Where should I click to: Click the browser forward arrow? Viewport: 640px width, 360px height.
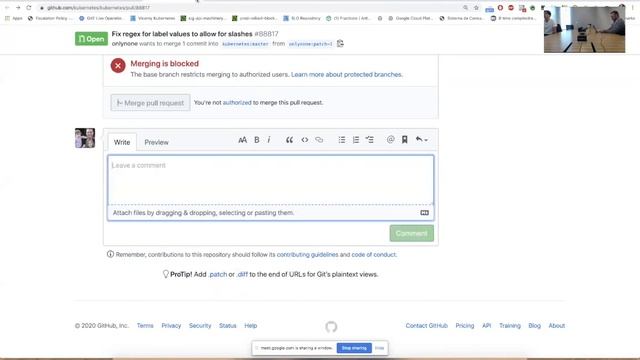click(18, 8)
